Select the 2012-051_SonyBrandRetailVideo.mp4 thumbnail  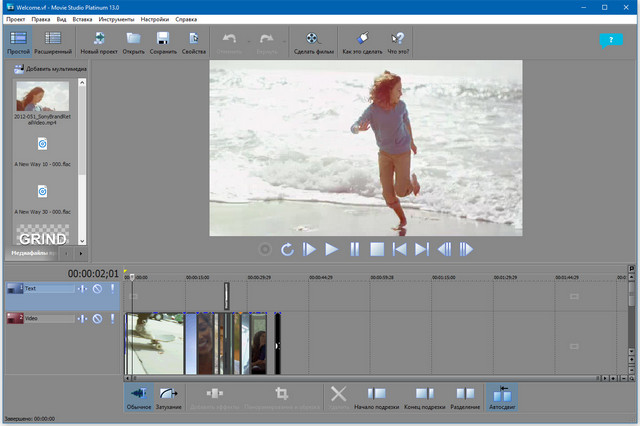(42, 96)
